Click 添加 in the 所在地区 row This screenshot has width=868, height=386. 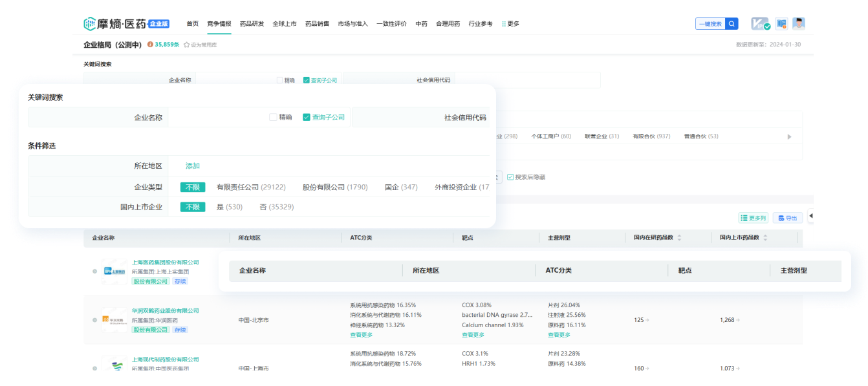point(193,166)
